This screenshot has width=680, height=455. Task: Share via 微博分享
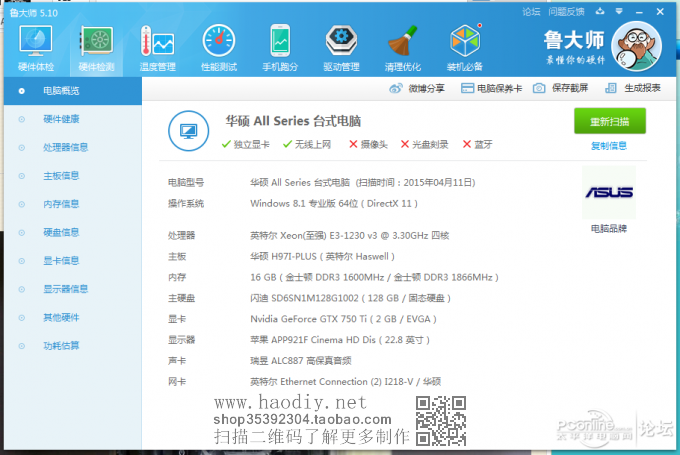[418, 89]
